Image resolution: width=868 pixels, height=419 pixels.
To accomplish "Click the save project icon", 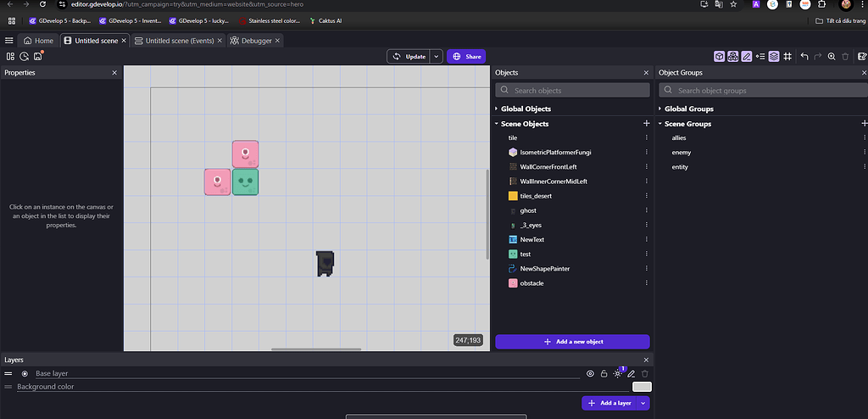I will (x=37, y=56).
